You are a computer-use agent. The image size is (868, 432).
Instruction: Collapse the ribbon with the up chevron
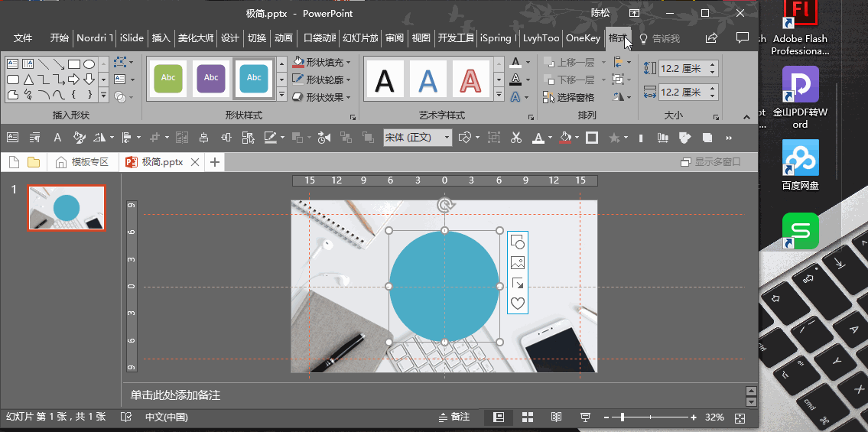click(x=746, y=117)
